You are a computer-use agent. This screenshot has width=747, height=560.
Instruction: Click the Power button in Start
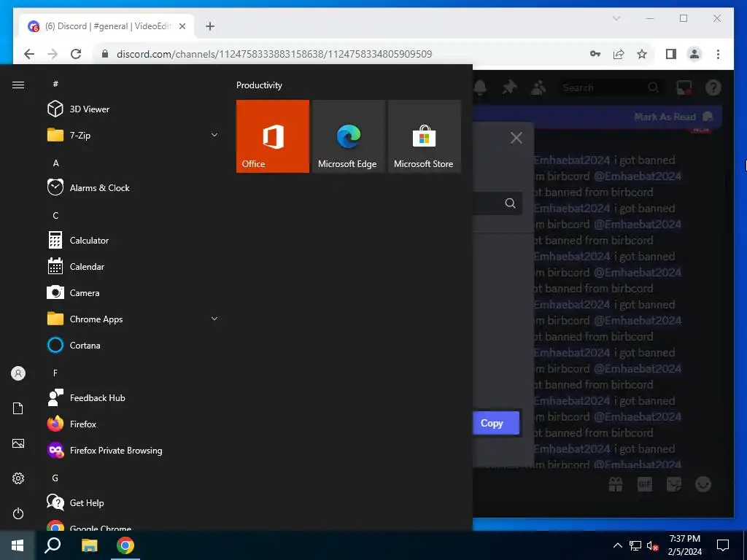tap(18, 513)
